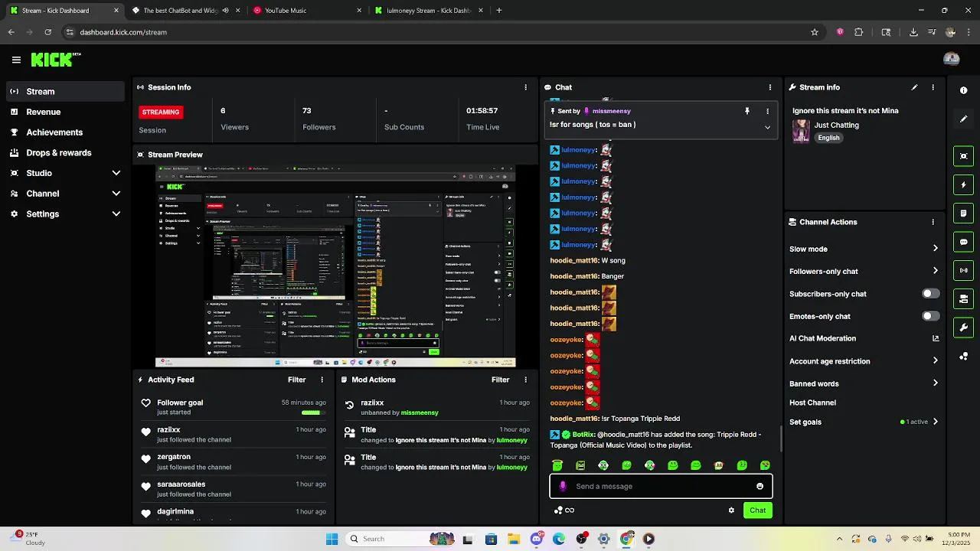Viewport: 980px width, 551px height.
Task: Open Followers-only chat options arrow
Action: coord(935,271)
